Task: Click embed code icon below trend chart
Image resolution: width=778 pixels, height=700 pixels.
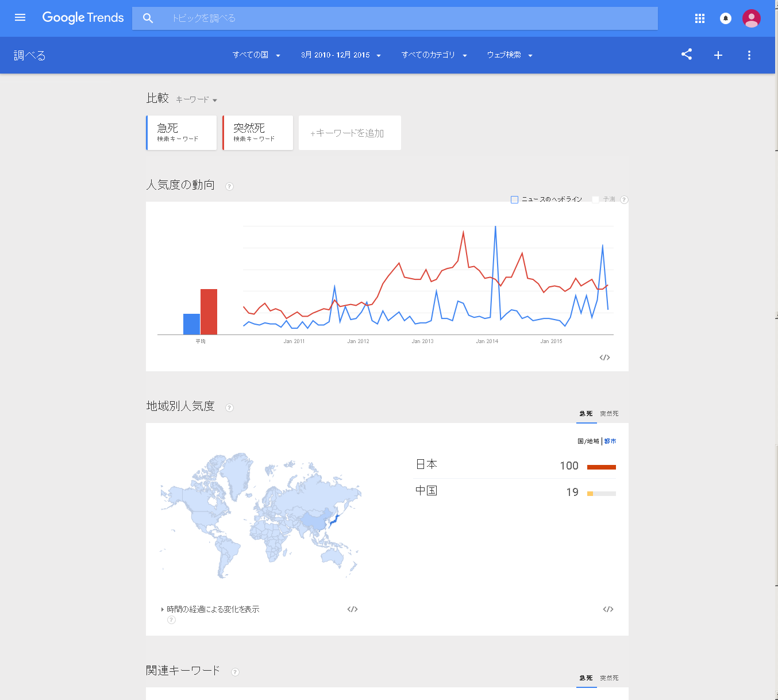Action: point(604,357)
